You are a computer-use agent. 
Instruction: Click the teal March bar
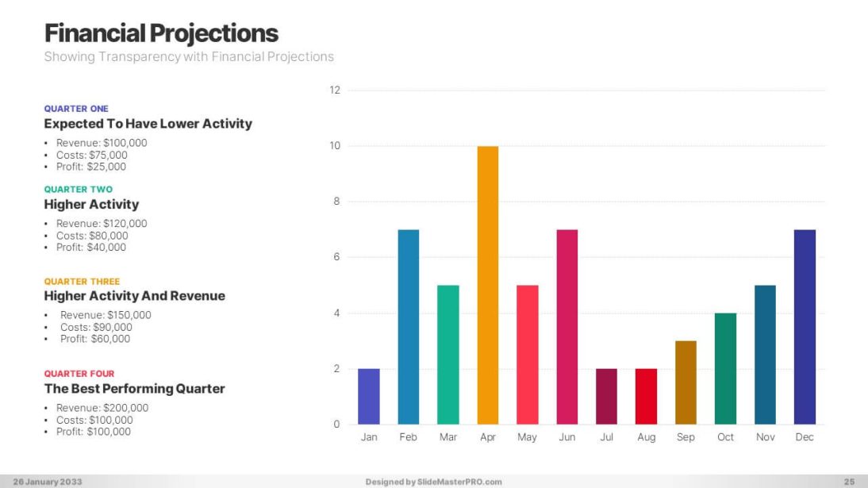tap(448, 355)
